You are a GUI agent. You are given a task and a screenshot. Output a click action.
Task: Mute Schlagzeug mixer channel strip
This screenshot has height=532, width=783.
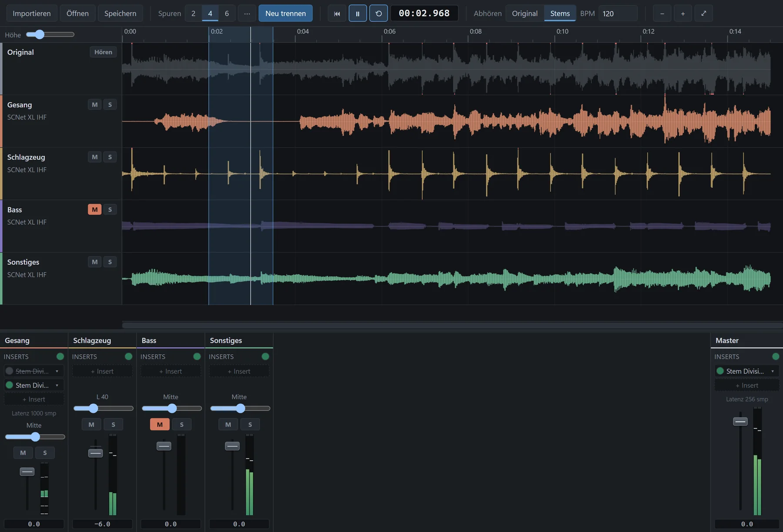91,425
